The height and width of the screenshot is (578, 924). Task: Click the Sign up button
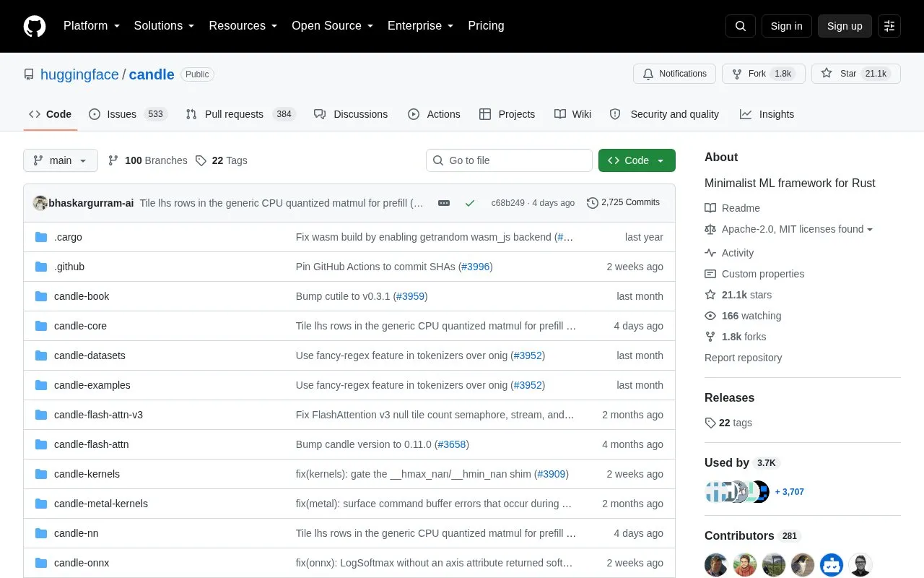pyautogui.click(x=845, y=26)
